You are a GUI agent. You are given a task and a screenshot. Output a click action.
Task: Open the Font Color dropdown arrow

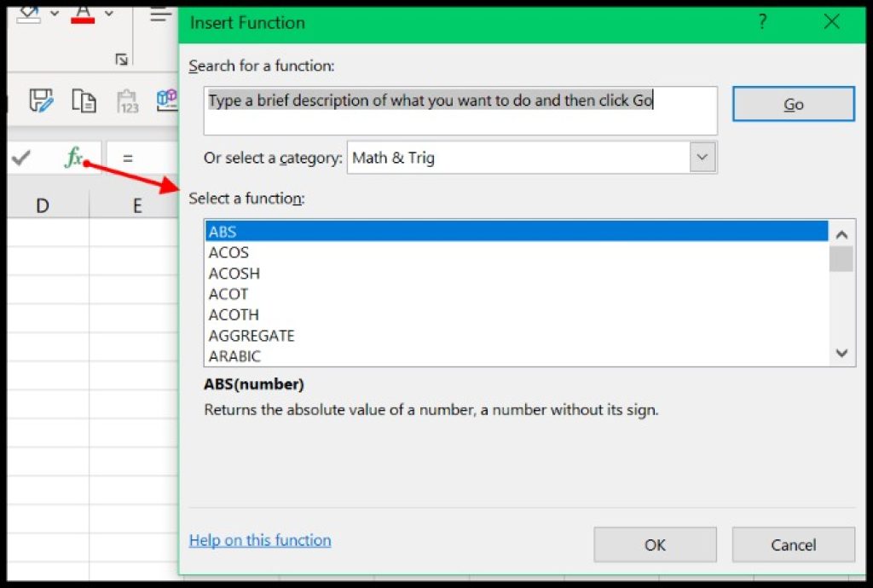pyautogui.click(x=107, y=13)
